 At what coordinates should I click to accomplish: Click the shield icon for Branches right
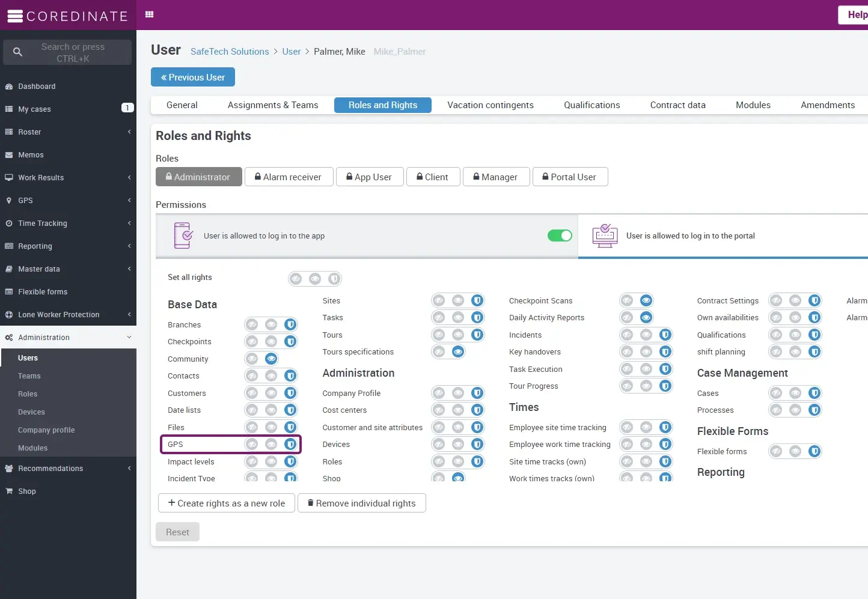[290, 324]
